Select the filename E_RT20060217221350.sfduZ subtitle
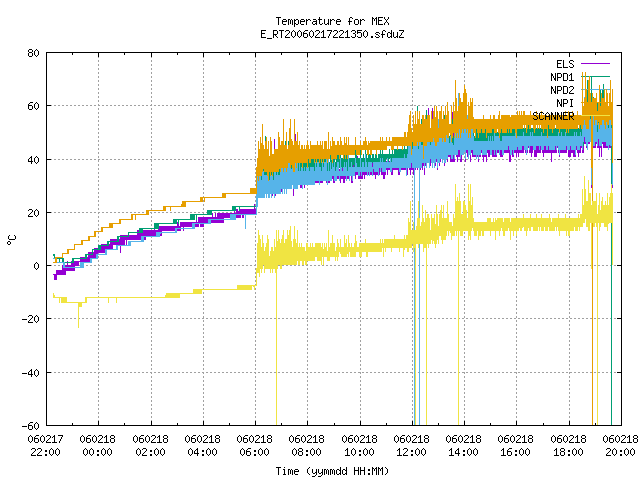640x480 pixels. coord(332,34)
